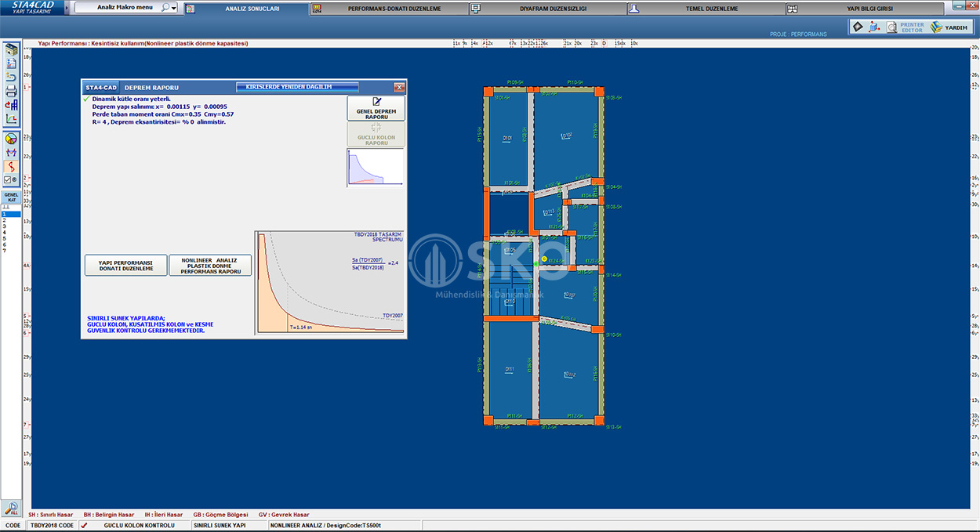Click the 'Perde taban moment orani' line
980x532 pixels.
[162, 114]
